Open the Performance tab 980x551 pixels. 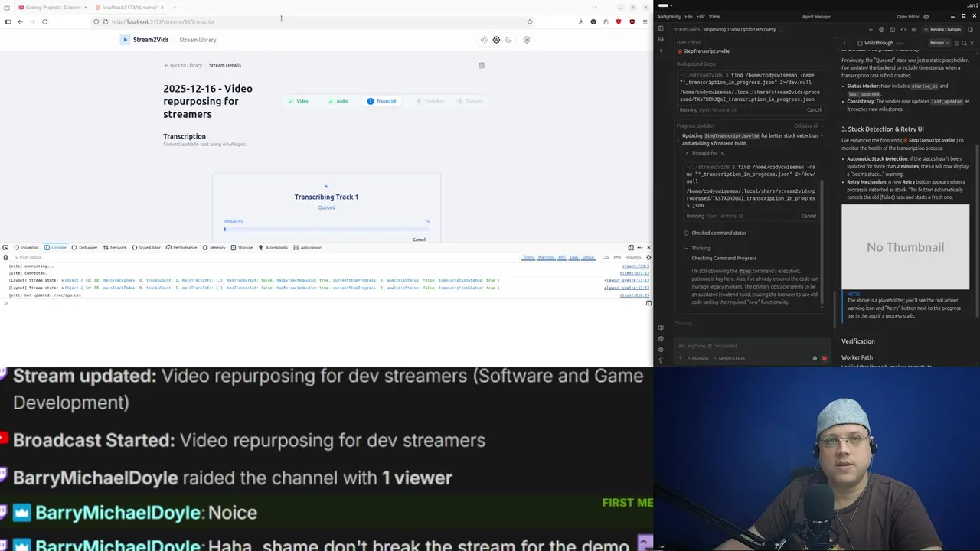click(181, 248)
